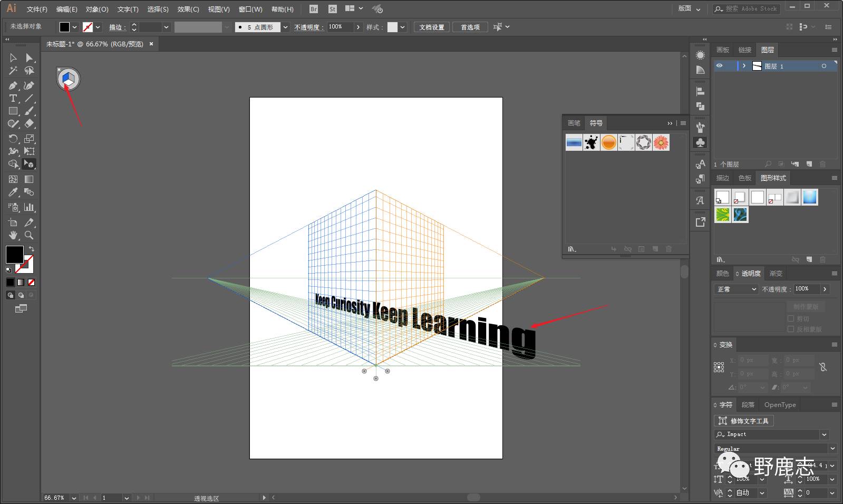Toggle visibility of 图层 1

click(x=719, y=66)
